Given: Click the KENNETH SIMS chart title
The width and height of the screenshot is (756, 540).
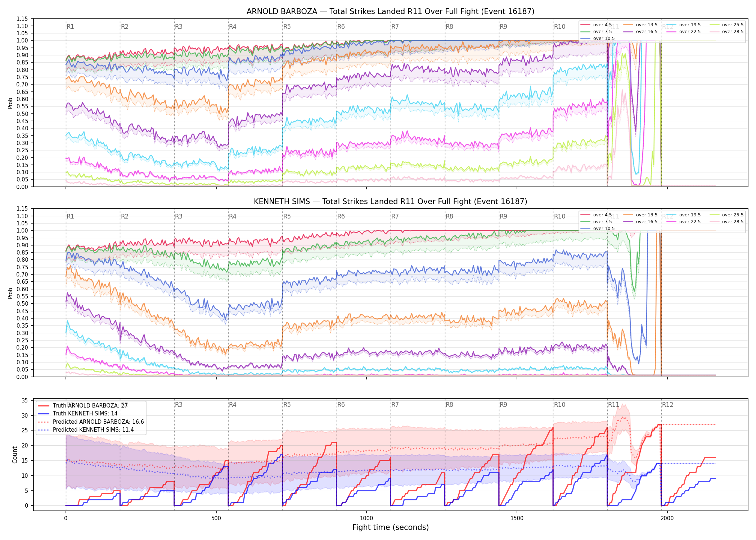Looking at the screenshot, I should (390, 202).
